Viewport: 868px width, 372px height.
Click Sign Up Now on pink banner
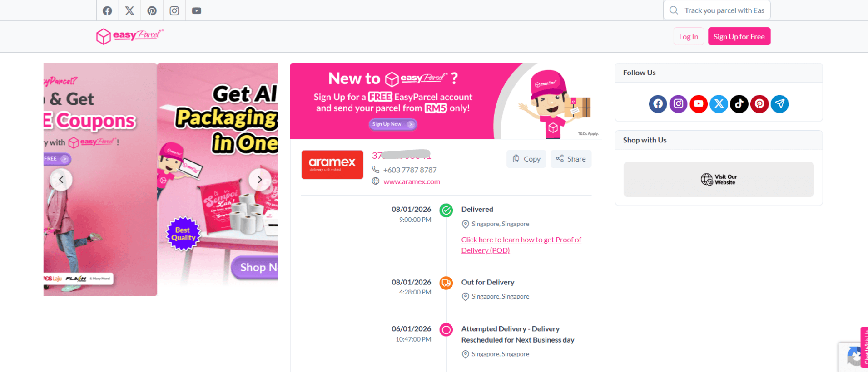[x=393, y=124]
